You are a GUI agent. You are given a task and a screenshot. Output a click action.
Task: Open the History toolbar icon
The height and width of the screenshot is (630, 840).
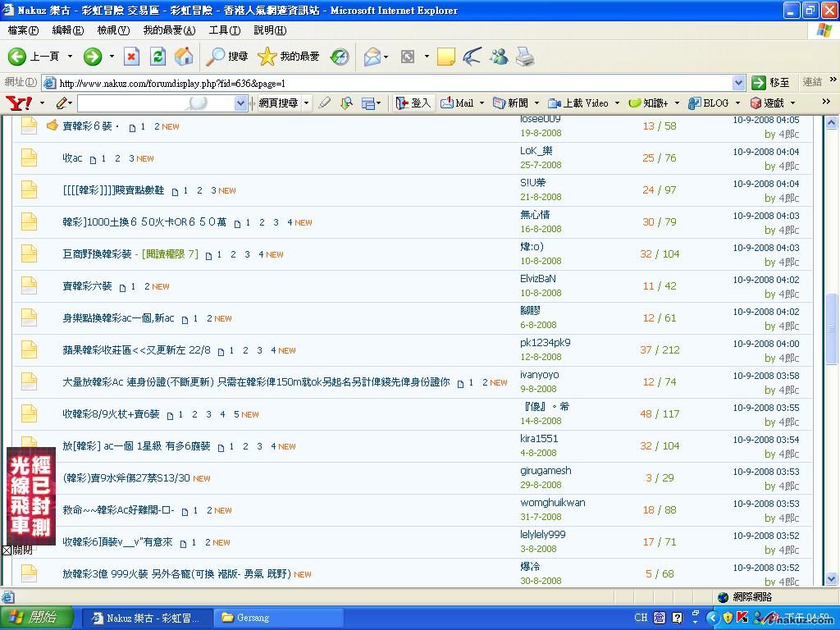coord(340,57)
